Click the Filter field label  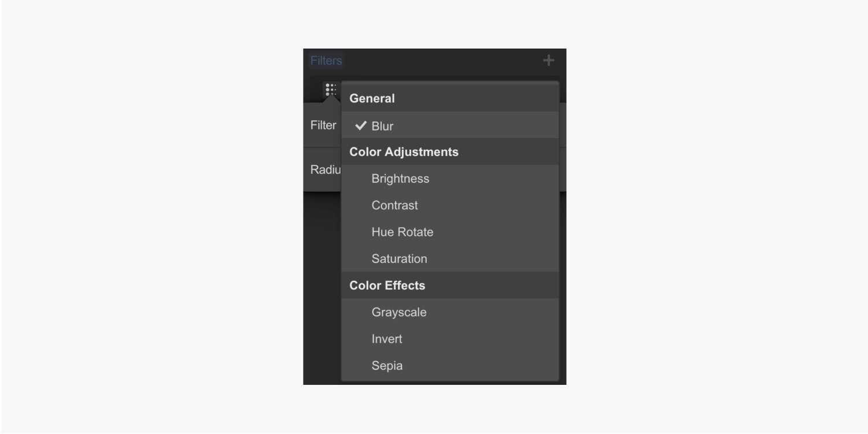tap(323, 125)
